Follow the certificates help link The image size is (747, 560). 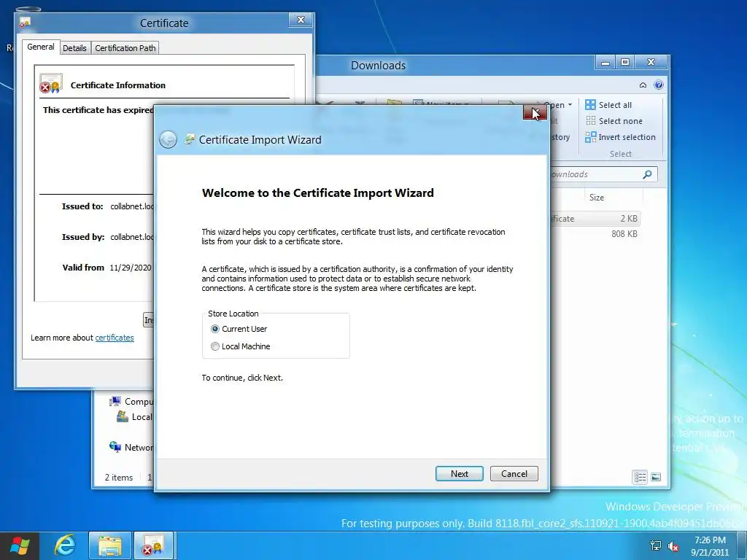(115, 338)
